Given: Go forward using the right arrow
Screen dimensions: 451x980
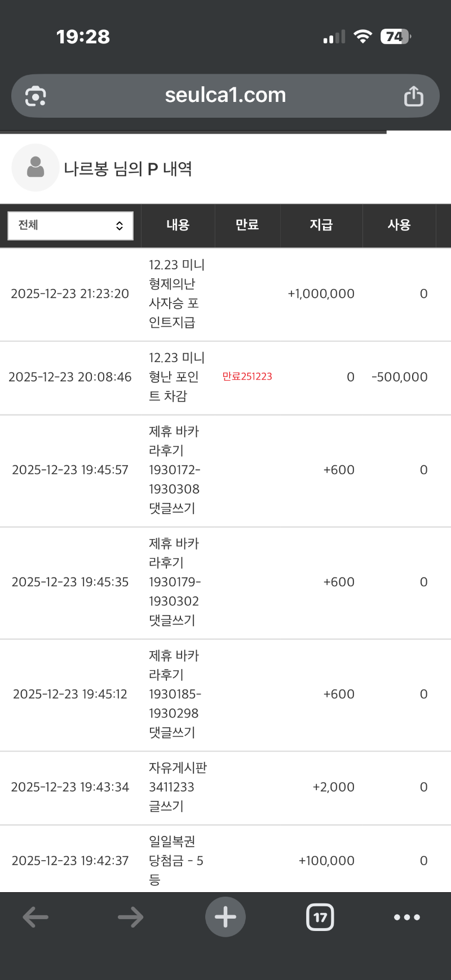Looking at the screenshot, I should pos(130,917).
